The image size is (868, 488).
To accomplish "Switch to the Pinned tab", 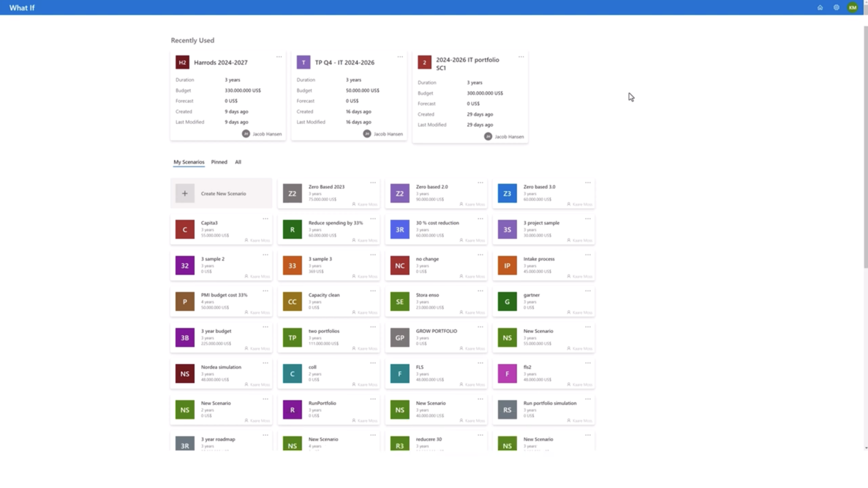I will 219,162.
